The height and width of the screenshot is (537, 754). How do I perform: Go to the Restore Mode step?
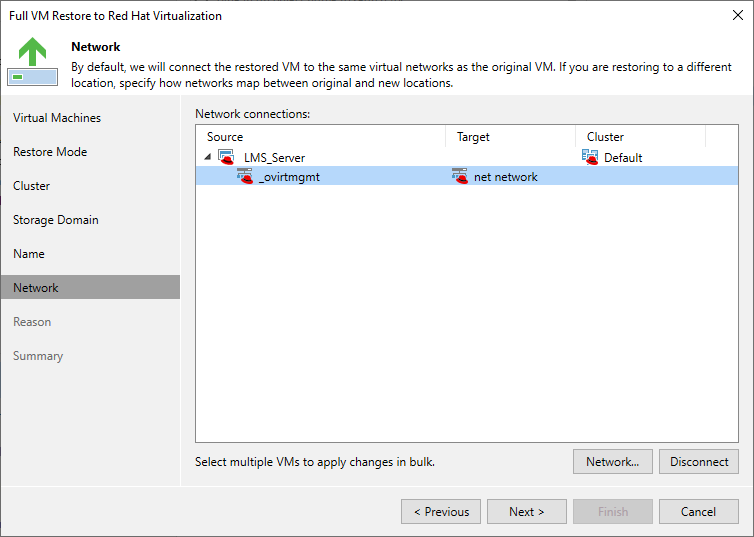coord(50,152)
